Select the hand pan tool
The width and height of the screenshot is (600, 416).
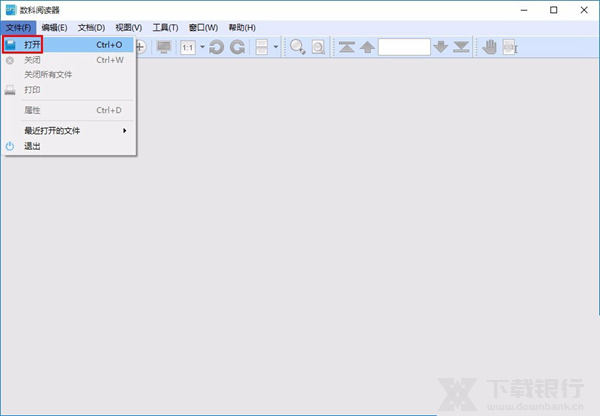[x=489, y=47]
